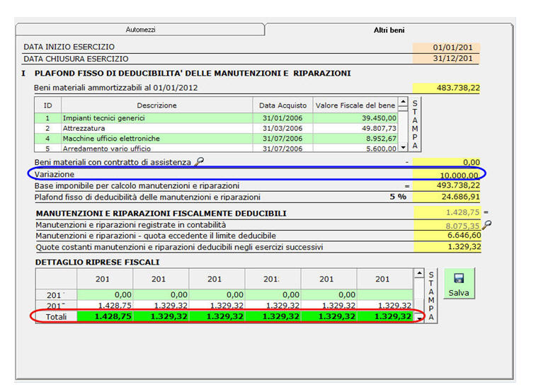
Task: Click down arrow of riprese fiscali table scrollbar
Action: (419, 318)
